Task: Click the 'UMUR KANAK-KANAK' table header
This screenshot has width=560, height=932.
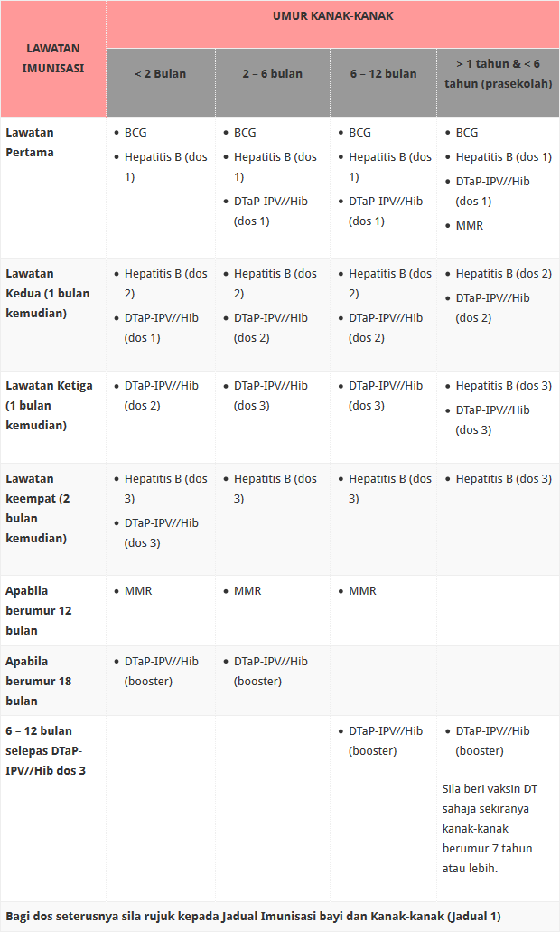Action: [x=332, y=16]
